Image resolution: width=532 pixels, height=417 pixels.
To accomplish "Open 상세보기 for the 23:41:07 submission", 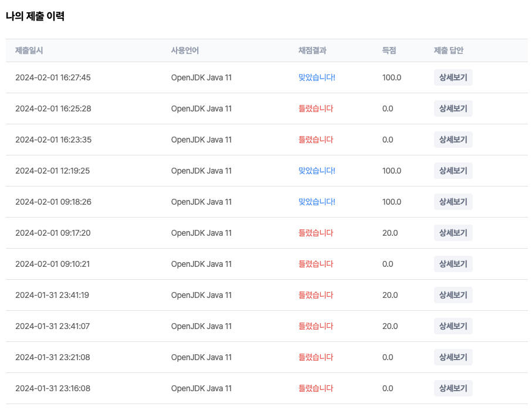I will pyautogui.click(x=453, y=326).
